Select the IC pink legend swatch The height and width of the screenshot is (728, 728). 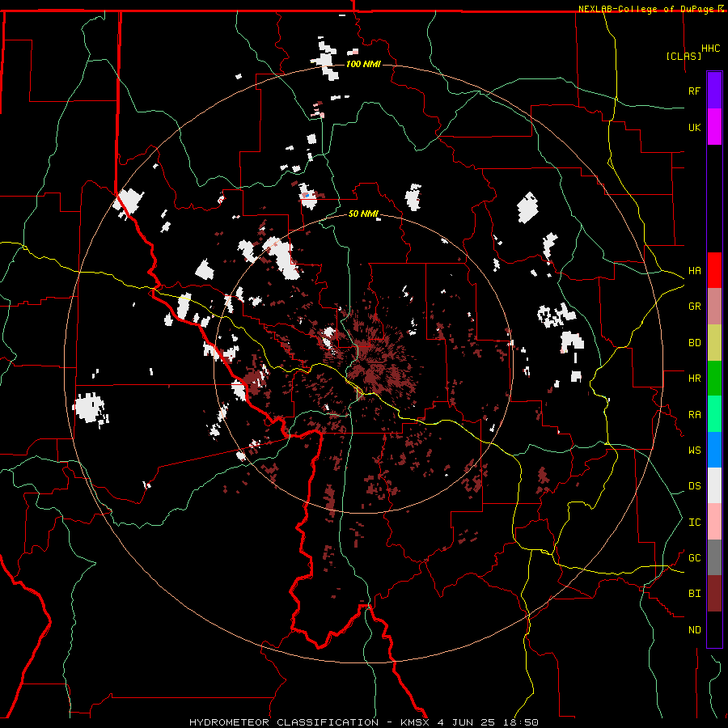point(714,522)
